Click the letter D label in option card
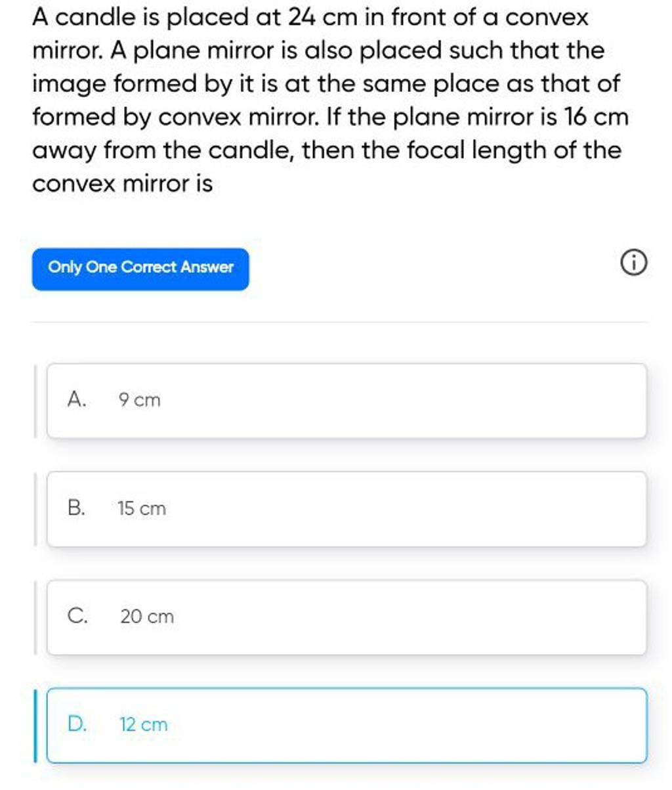672x790 pixels. click(x=78, y=723)
